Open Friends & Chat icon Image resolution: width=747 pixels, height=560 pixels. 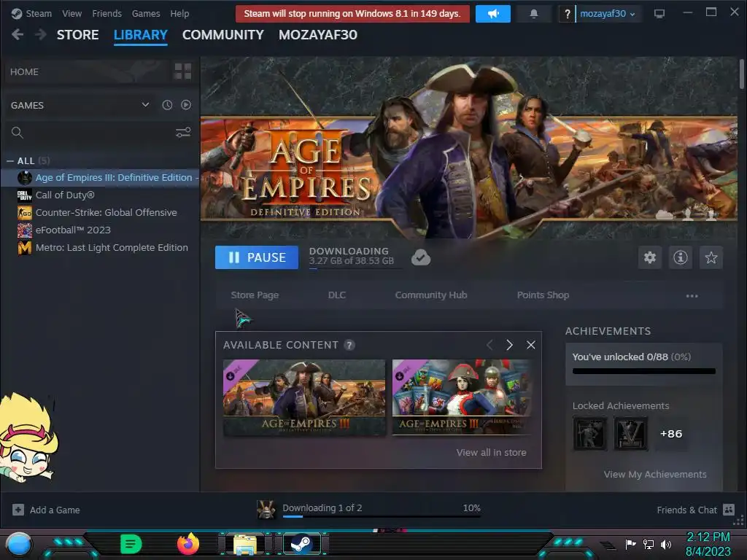coord(729,510)
